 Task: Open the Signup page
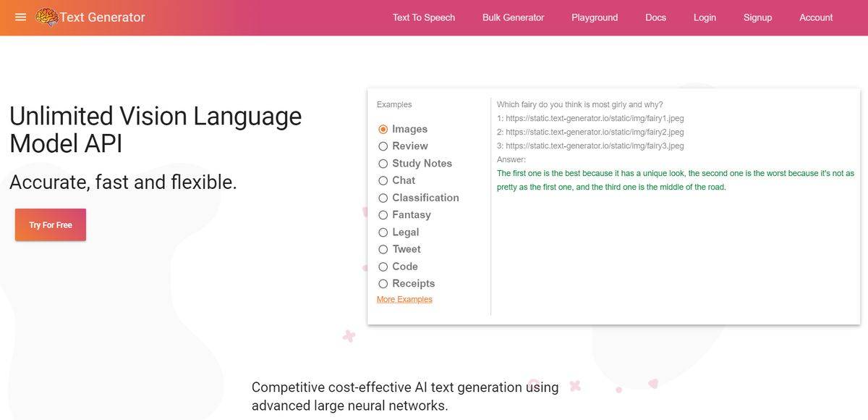757,17
